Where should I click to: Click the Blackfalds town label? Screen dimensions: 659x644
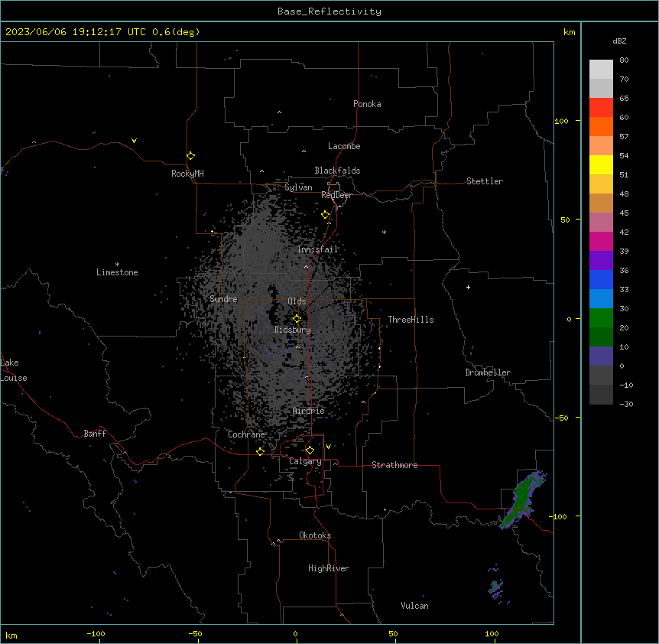[337, 171]
